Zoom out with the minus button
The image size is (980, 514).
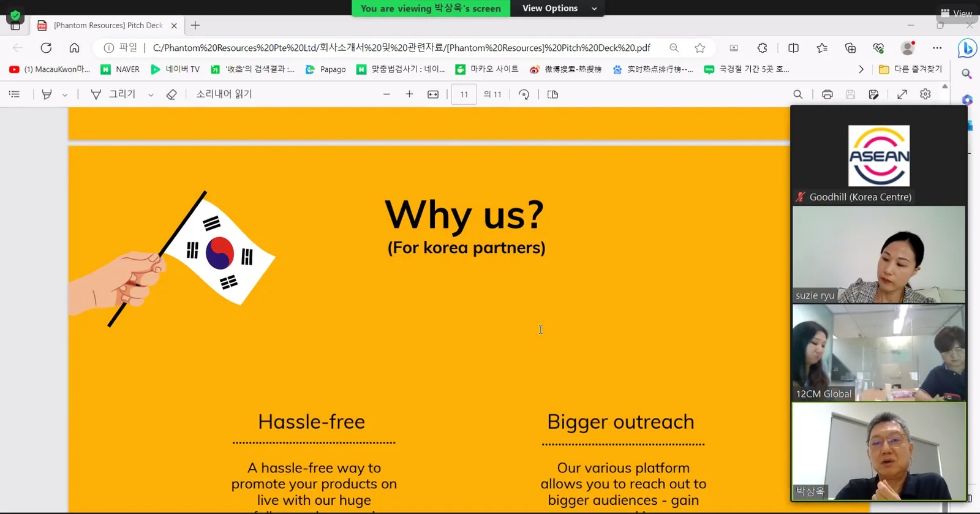[x=386, y=94]
